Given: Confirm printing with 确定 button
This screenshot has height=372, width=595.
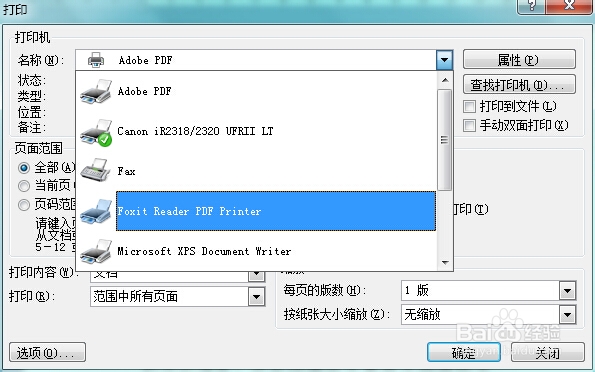Looking at the screenshot, I should (464, 353).
